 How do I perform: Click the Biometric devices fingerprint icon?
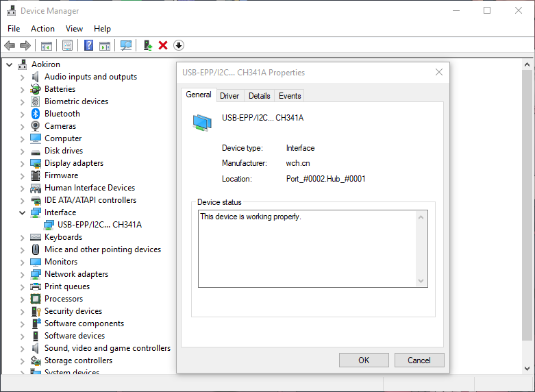(x=36, y=101)
